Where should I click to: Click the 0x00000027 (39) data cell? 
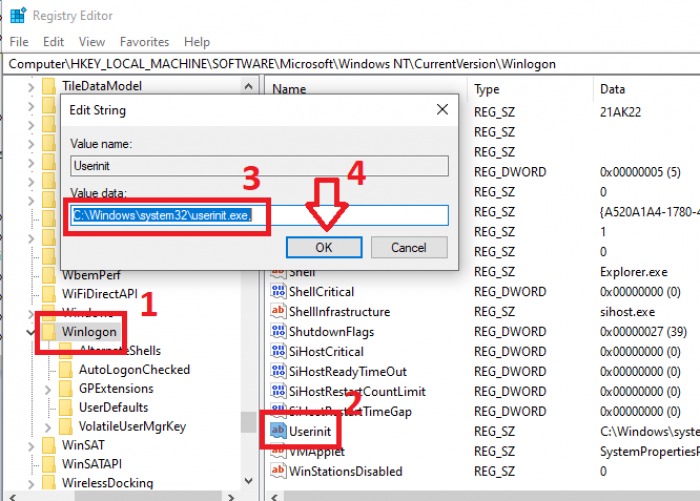tap(643, 331)
